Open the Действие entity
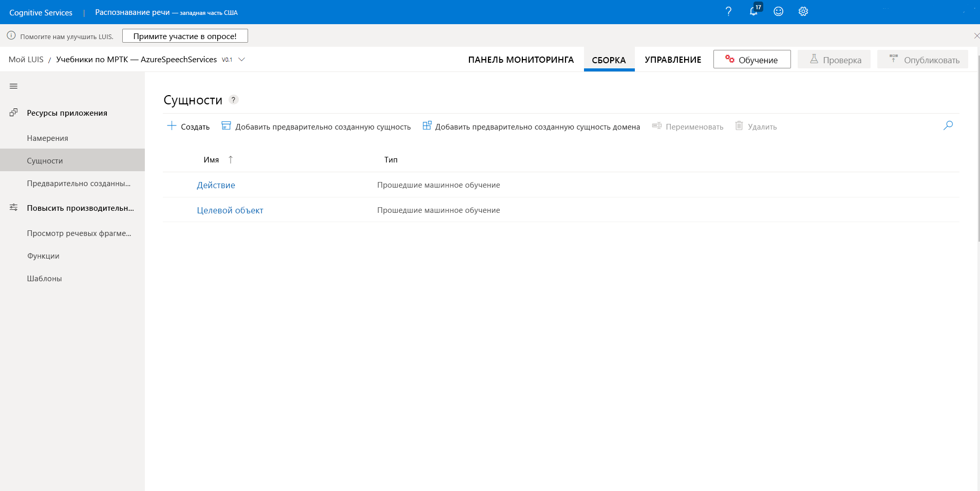Viewport: 980px width, 491px height. click(x=216, y=185)
